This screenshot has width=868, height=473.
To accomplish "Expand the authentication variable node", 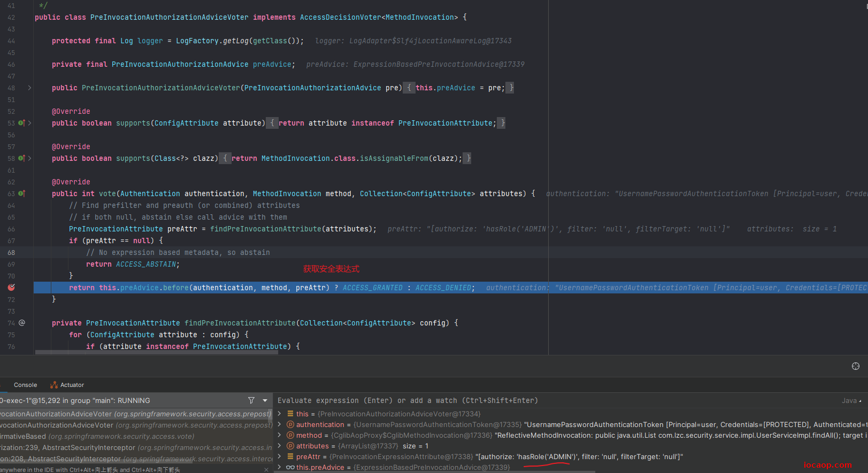I will point(279,424).
